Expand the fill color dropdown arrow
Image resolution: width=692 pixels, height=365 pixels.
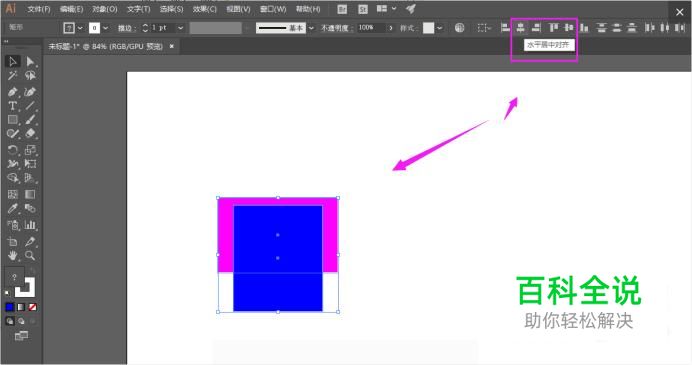pyautogui.click(x=80, y=28)
